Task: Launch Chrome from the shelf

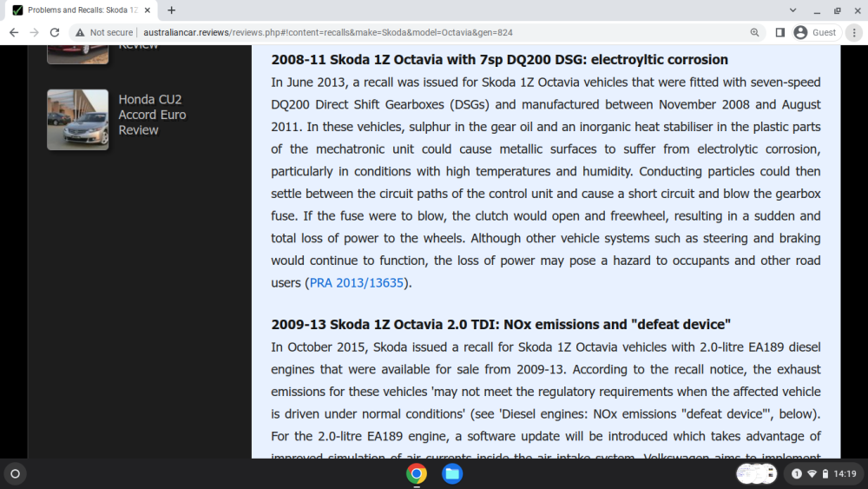Action: (x=417, y=473)
